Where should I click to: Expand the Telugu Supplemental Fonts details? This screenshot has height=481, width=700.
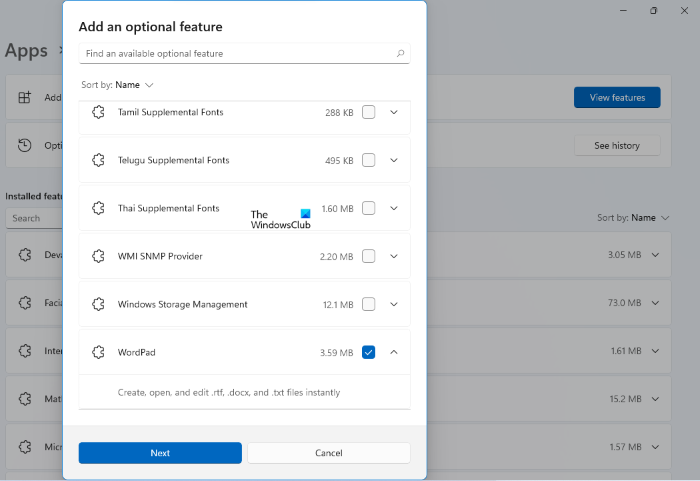pyautogui.click(x=394, y=160)
